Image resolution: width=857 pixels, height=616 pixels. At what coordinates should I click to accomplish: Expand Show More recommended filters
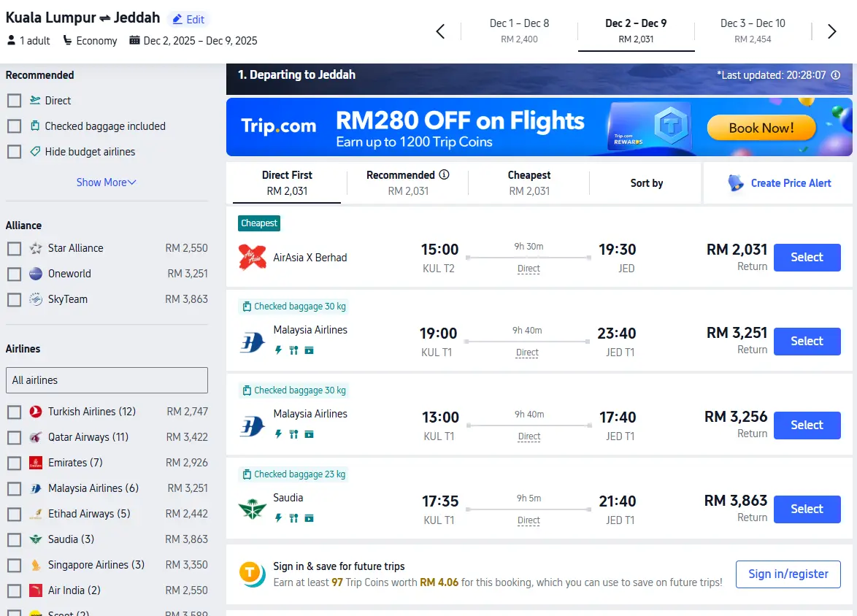click(x=107, y=182)
